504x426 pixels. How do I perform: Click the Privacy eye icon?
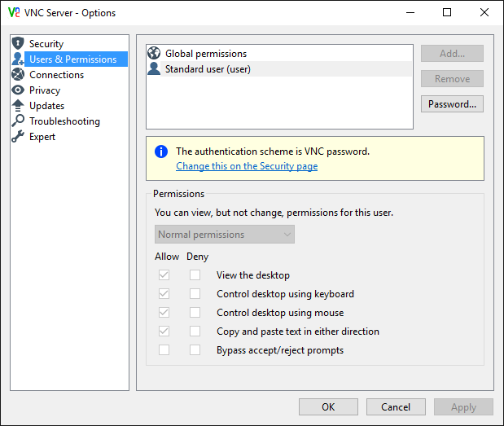(18, 90)
